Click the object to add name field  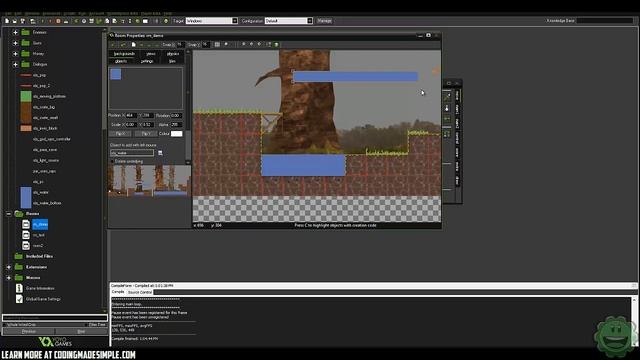[132, 153]
